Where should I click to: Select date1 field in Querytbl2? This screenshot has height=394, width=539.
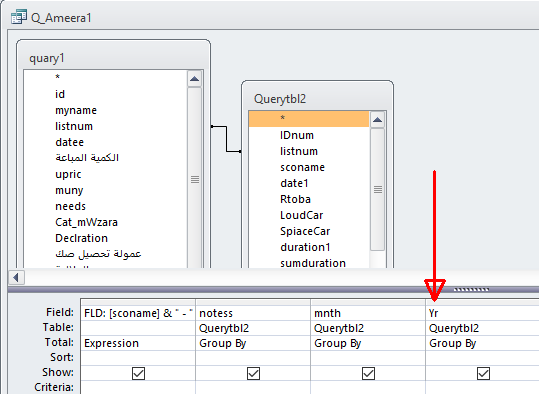pyautogui.click(x=309, y=183)
